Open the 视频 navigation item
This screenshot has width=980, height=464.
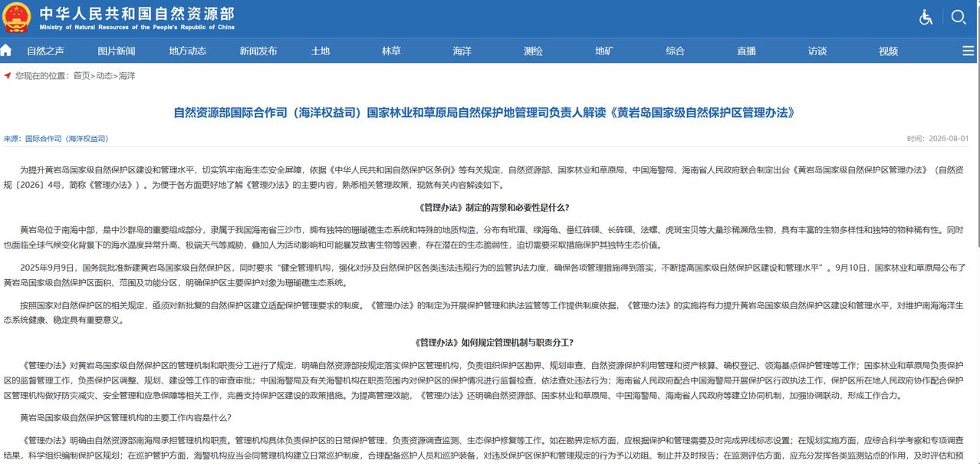[888, 51]
